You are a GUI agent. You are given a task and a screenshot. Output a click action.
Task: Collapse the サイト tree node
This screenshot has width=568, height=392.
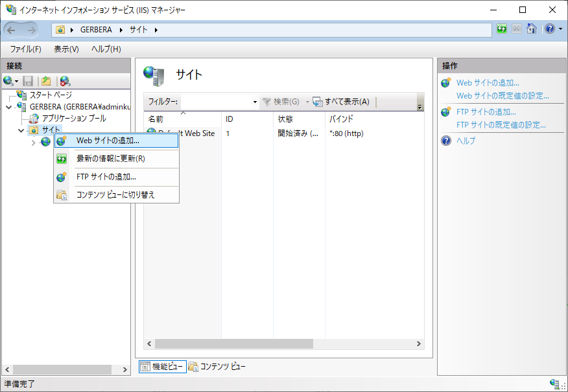(21, 130)
